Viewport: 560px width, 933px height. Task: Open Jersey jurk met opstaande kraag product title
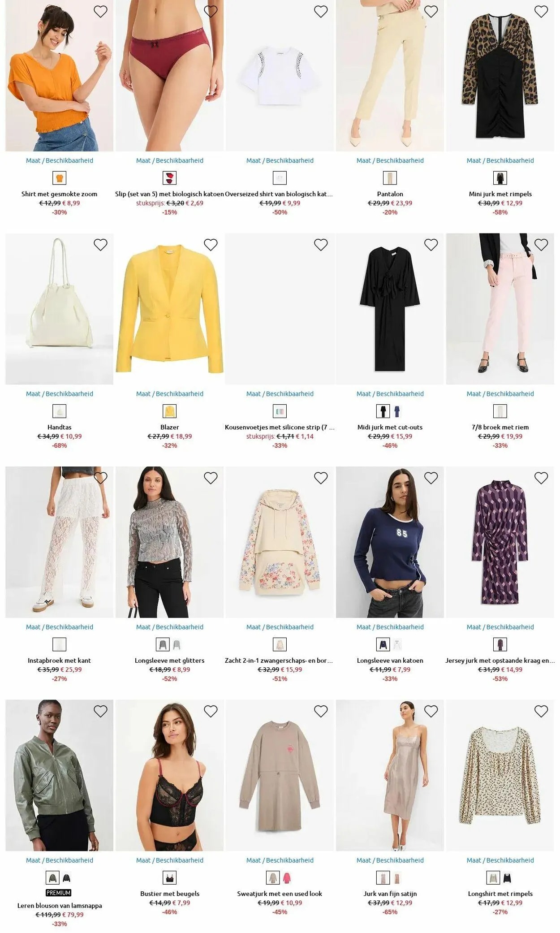(500, 661)
